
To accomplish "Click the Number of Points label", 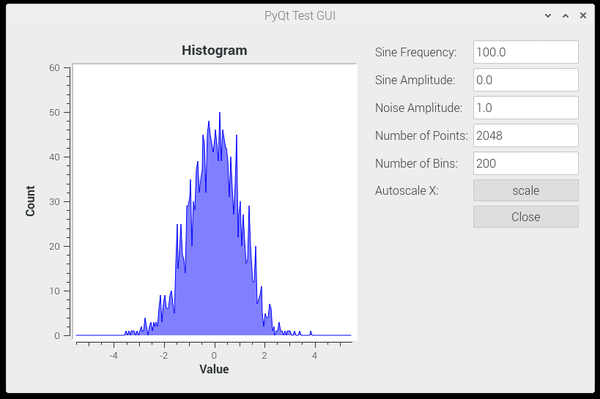I will pyautogui.click(x=421, y=136).
